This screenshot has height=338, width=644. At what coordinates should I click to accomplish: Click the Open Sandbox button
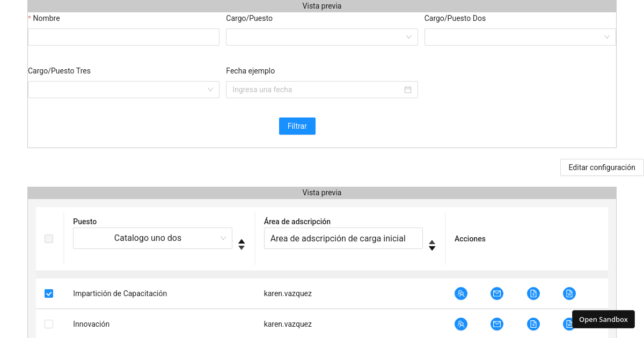pyautogui.click(x=603, y=319)
